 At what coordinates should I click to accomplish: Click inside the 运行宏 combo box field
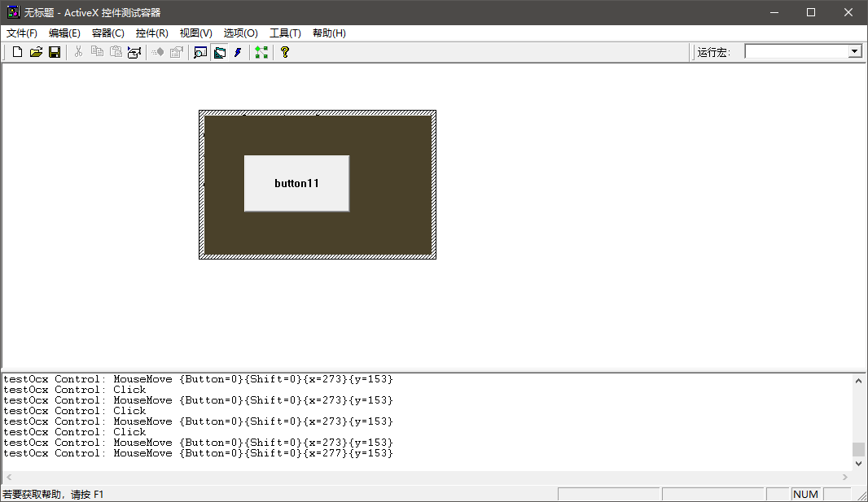tap(795, 51)
